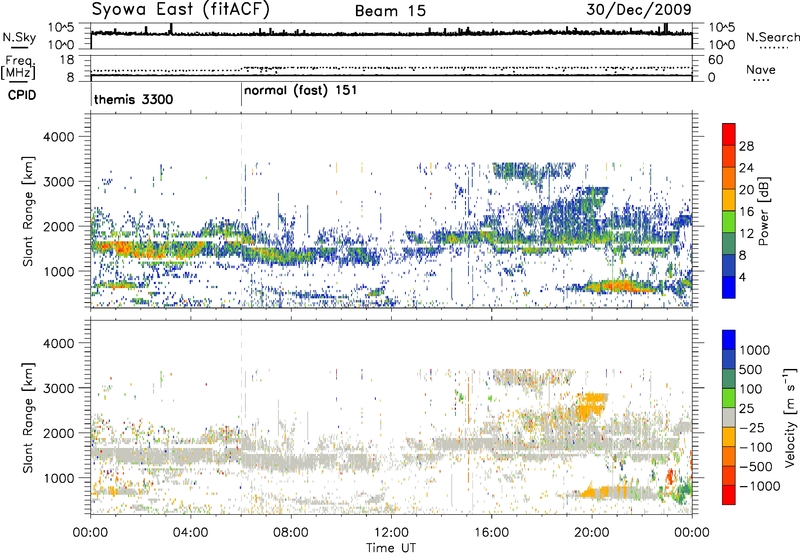Click the CPID change marker line before 'normal (fast) 151'
Viewport: 800px width, 554px height.
241,95
